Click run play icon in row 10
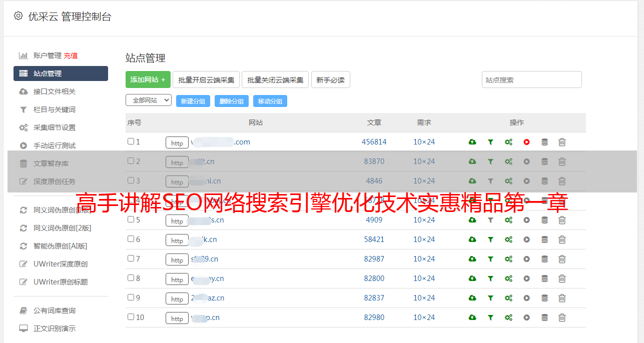This screenshot has height=343, width=644. tap(526, 317)
